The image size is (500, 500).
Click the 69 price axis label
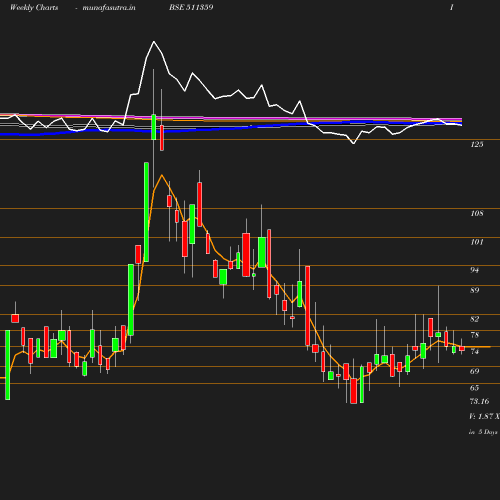[x=474, y=371]
